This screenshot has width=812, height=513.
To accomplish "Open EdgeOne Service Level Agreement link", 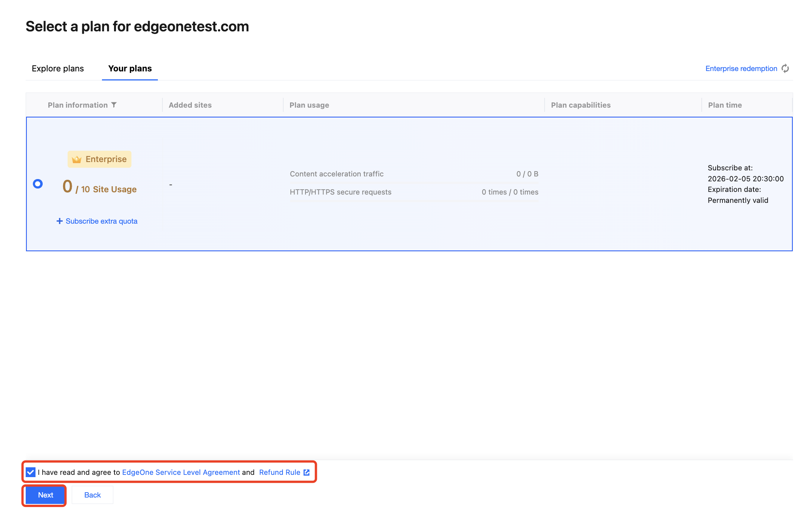I will click(181, 472).
